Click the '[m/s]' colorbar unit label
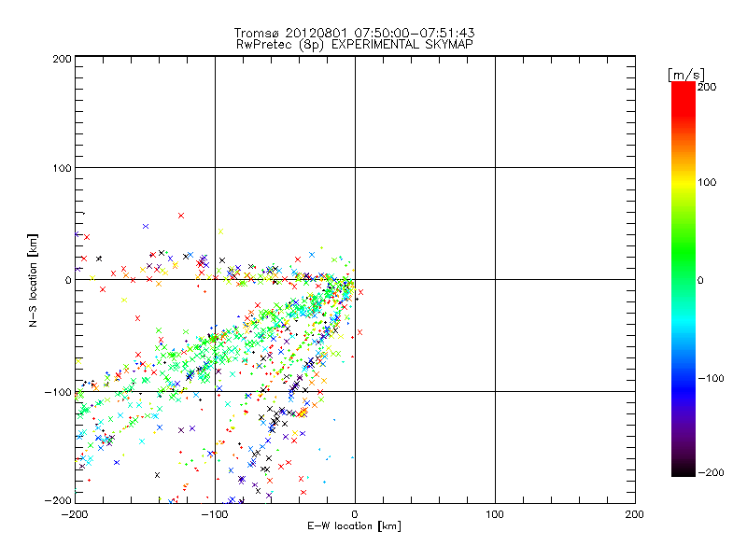747x560 pixels. coord(686,75)
